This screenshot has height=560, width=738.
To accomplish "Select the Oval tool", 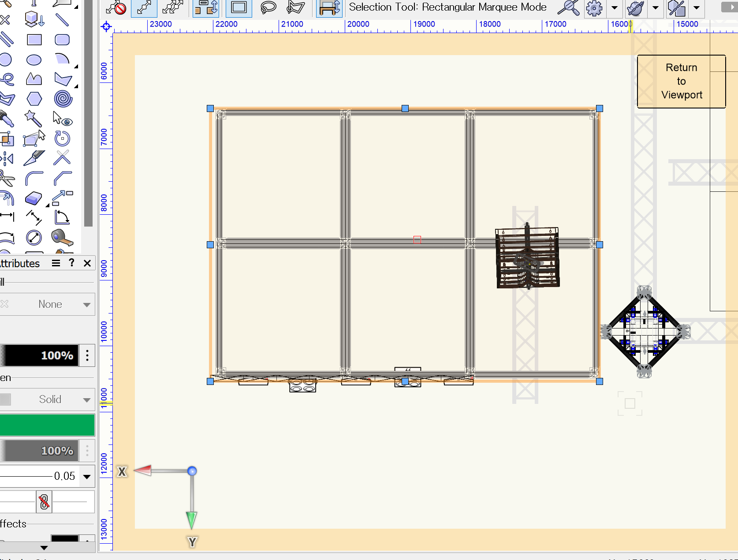I will pyautogui.click(x=34, y=60).
